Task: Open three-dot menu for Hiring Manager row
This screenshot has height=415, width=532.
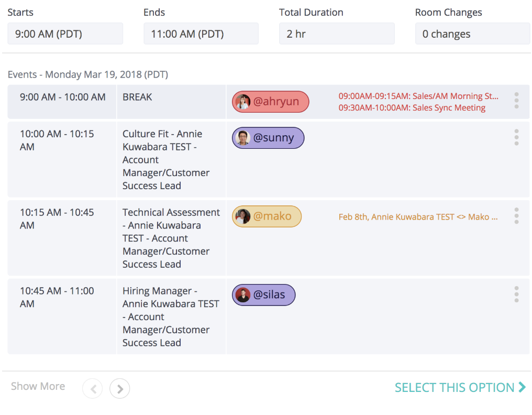Action: click(516, 294)
